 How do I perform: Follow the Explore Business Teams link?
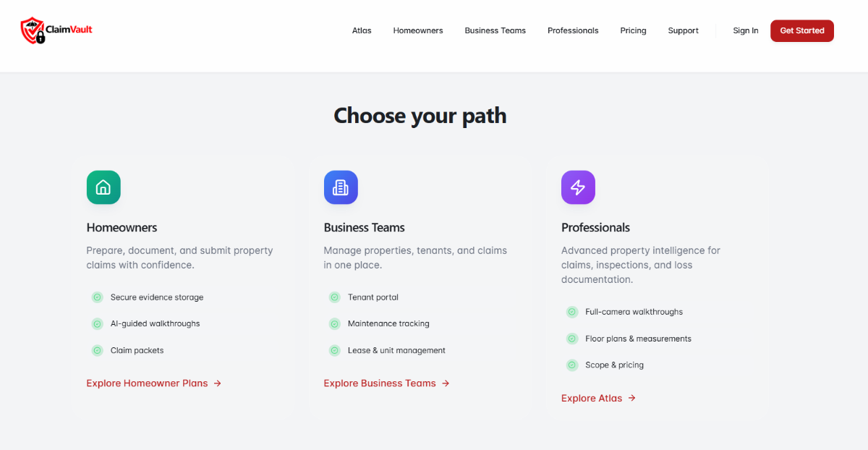tap(386, 383)
